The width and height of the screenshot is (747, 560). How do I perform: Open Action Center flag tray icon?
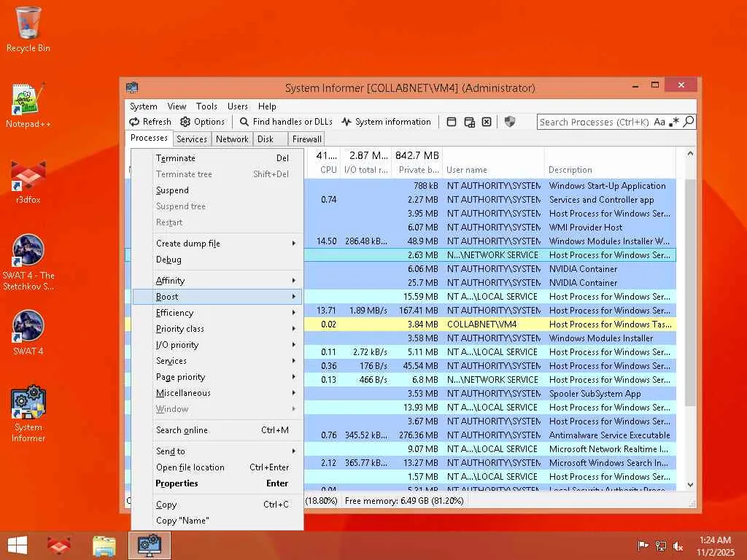click(643, 546)
